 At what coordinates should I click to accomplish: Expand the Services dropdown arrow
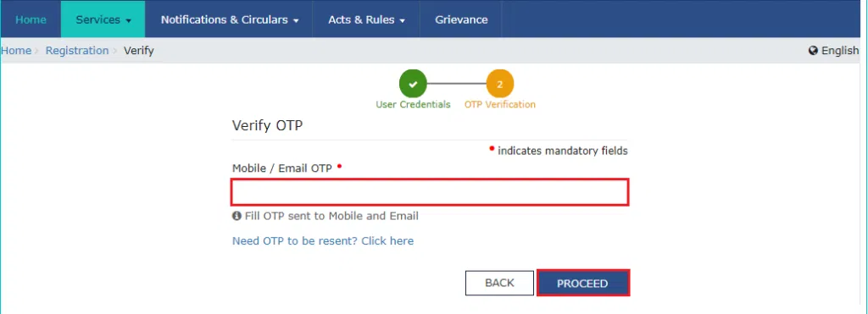pos(129,20)
